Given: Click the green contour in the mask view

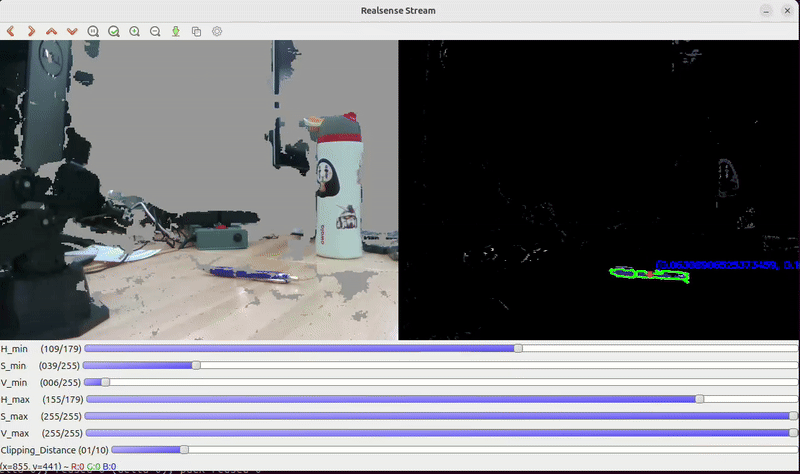Looking at the screenshot, I should pos(650,273).
